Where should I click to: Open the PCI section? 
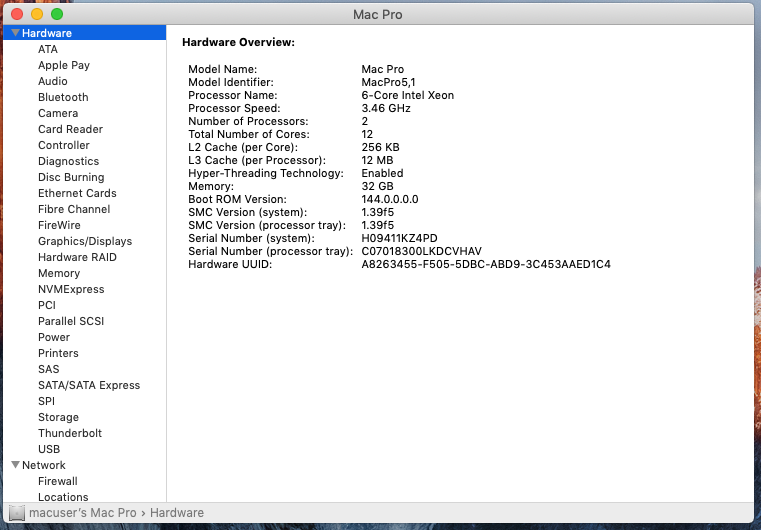point(47,305)
